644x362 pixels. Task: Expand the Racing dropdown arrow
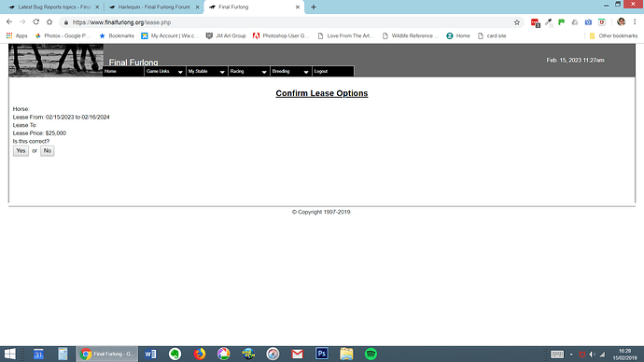(x=264, y=72)
